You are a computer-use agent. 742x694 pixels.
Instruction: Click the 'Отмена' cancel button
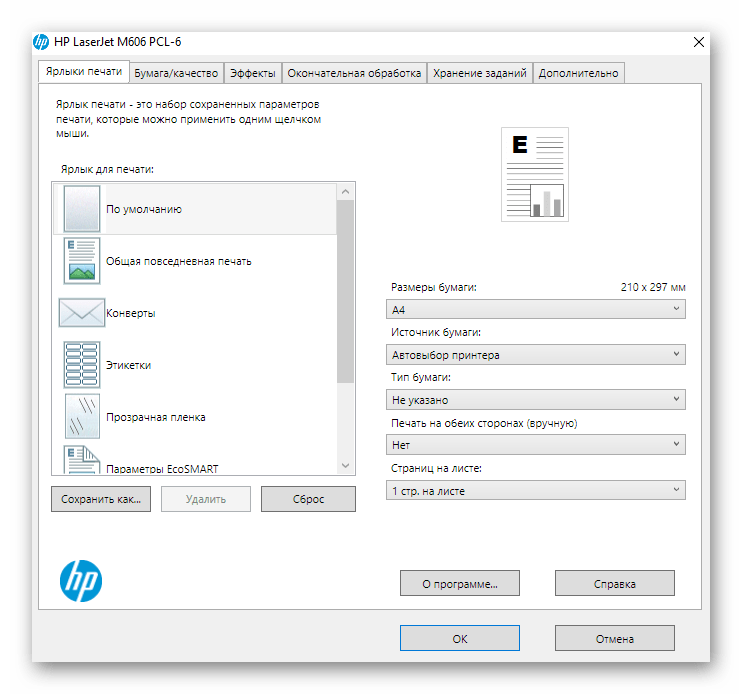click(x=614, y=638)
